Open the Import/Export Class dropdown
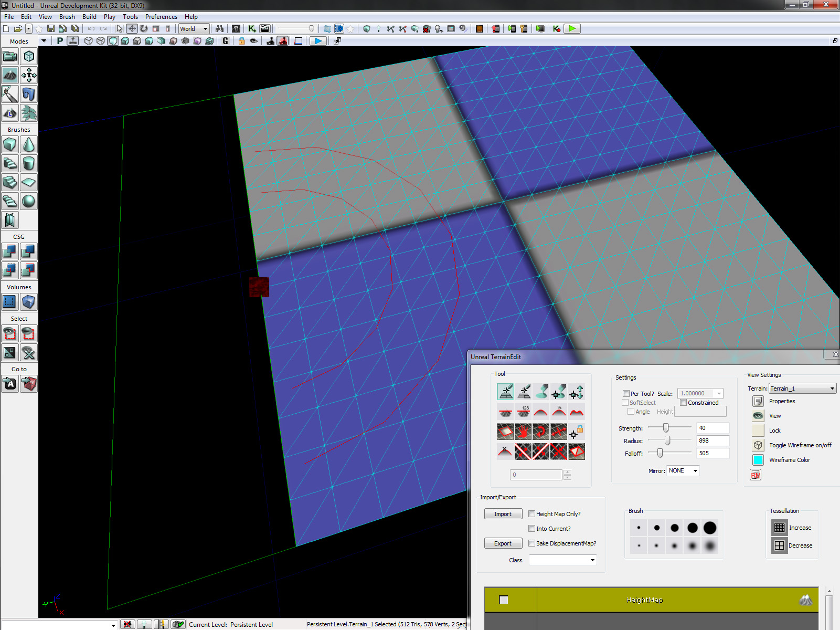 pyautogui.click(x=563, y=560)
